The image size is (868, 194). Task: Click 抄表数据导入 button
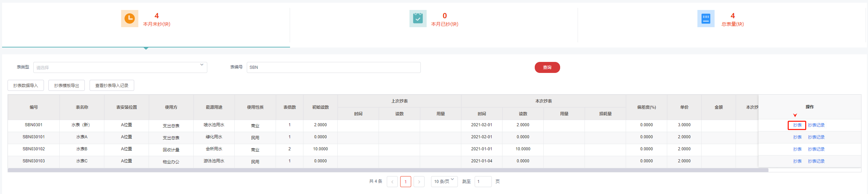click(26, 85)
